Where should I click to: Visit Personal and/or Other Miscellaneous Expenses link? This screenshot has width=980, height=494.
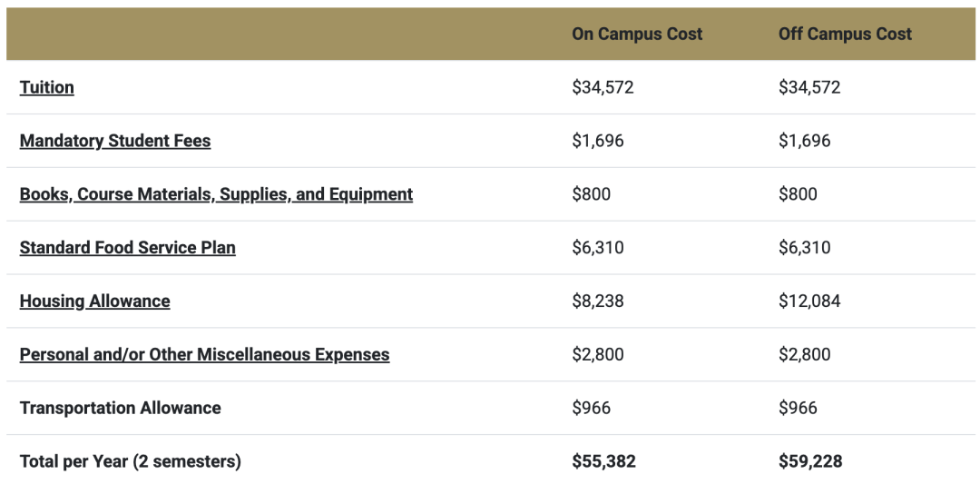(x=204, y=355)
